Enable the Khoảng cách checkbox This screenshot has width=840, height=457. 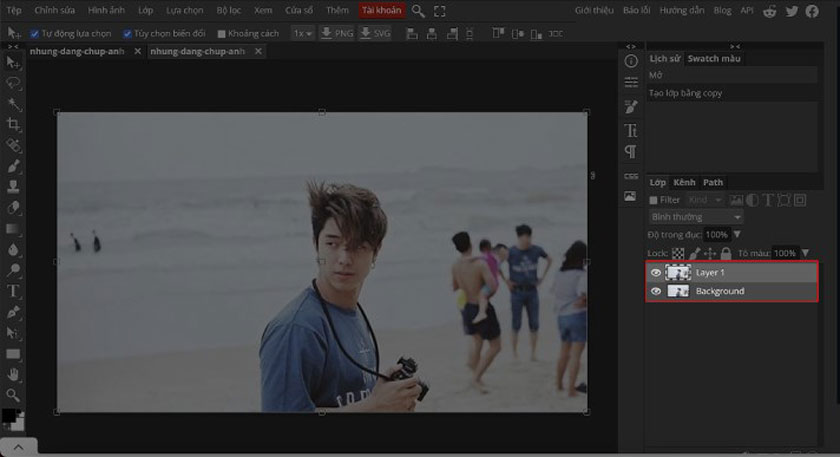tap(221, 34)
